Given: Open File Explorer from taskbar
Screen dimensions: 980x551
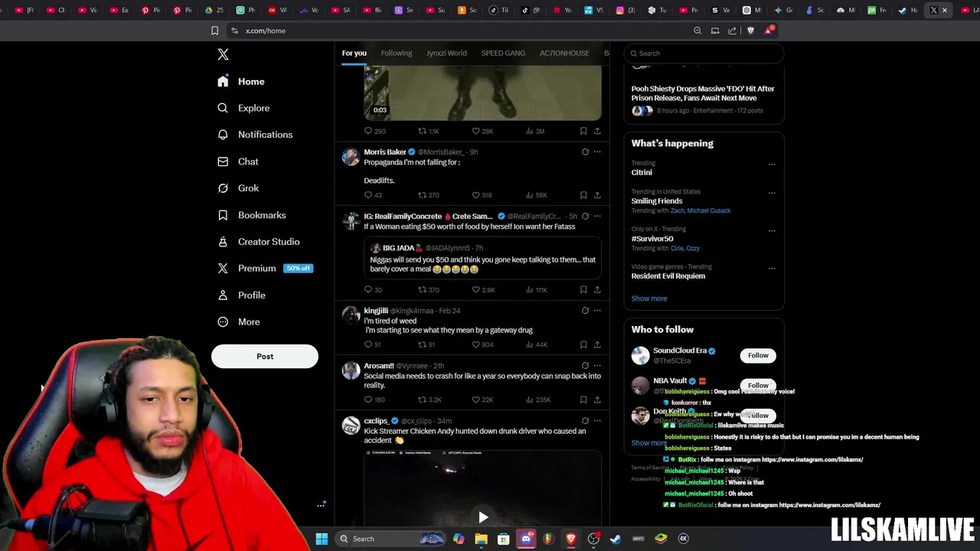Looking at the screenshot, I should pyautogui.click(x=481, y=539).
